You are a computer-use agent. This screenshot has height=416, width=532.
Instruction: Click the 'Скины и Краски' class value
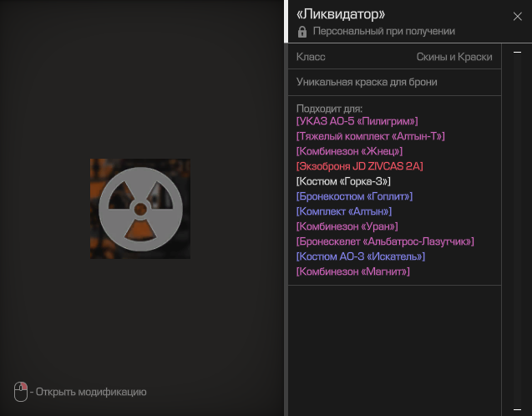click(x=454, y=57)
